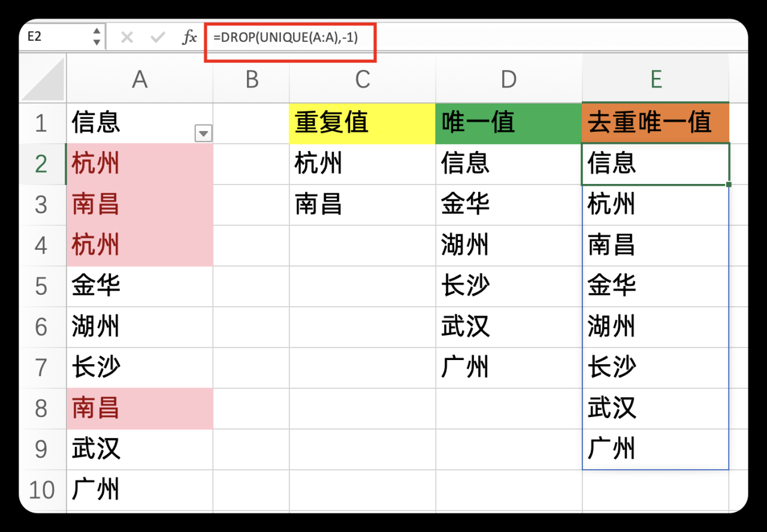Select row 5 header
The image size is (767, 532).
43,286
